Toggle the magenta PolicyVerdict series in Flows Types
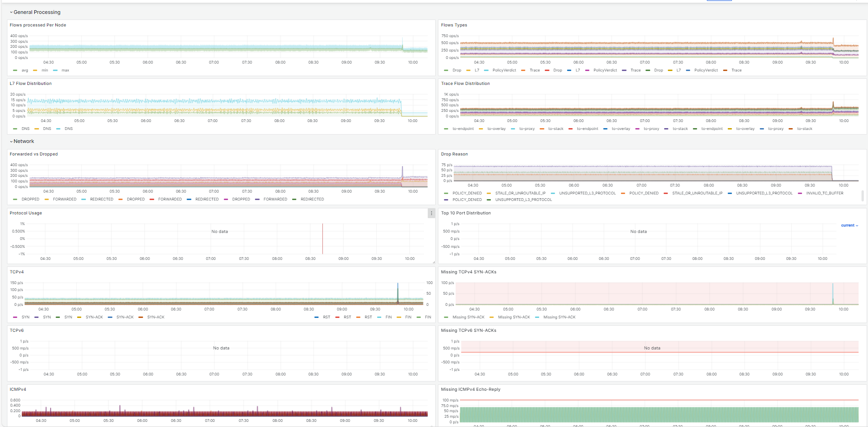The width and height of the screenshot is (868, 427). click(605, 71)
